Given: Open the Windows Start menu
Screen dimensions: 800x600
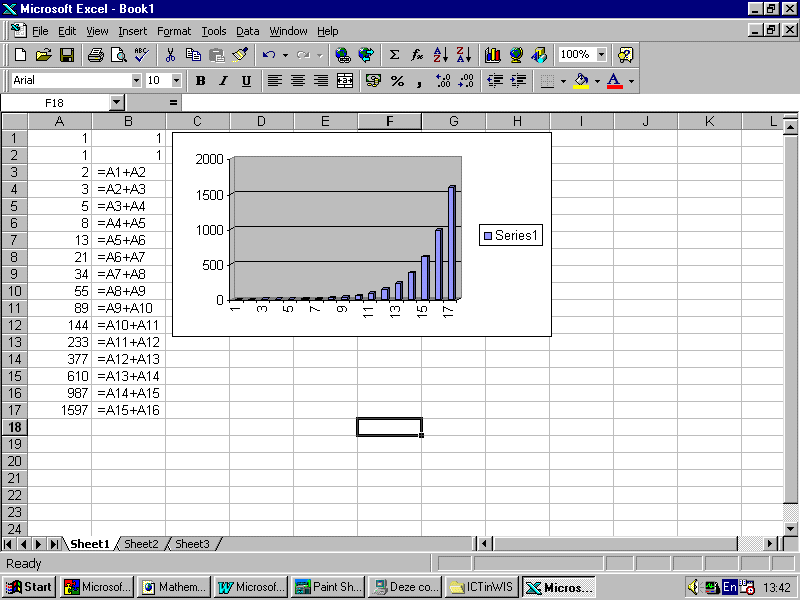Looking at the screenshot, I should tap(30, 587).
